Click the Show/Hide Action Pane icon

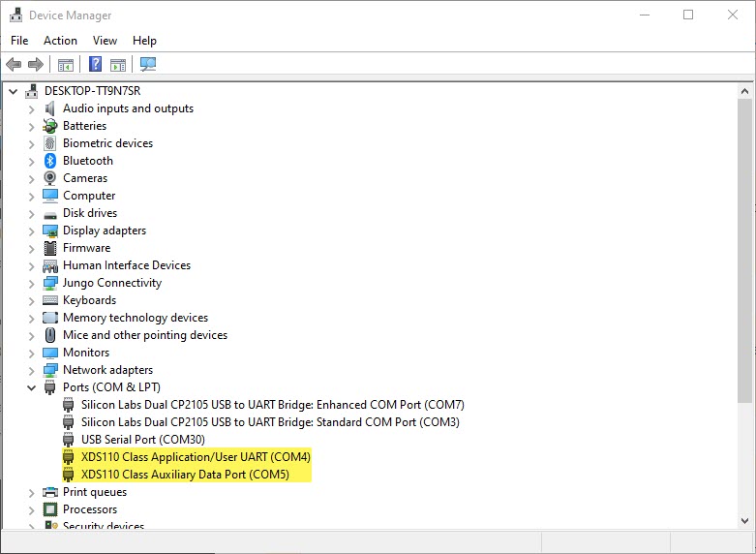pyautogui.click(x=118, y=65)
